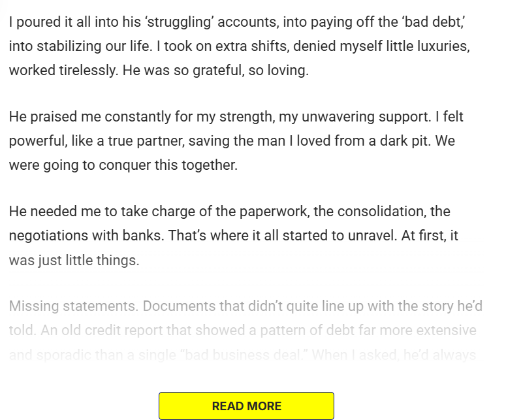Click the line "was just little things."

(x=74, y=259)
